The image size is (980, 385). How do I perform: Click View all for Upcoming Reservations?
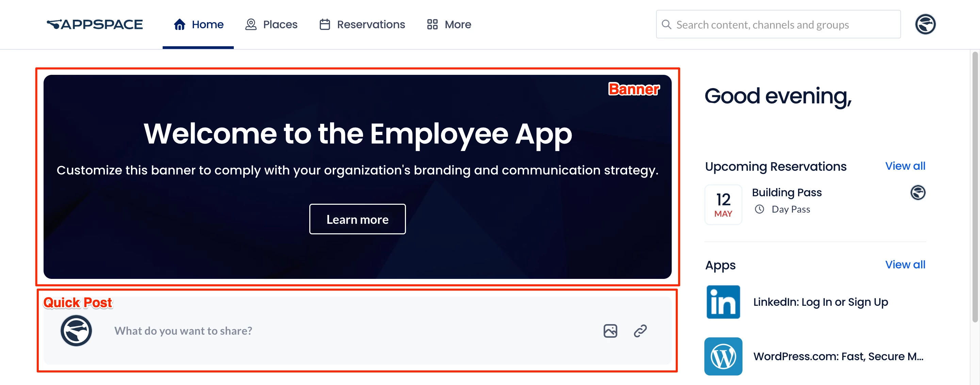905,166
